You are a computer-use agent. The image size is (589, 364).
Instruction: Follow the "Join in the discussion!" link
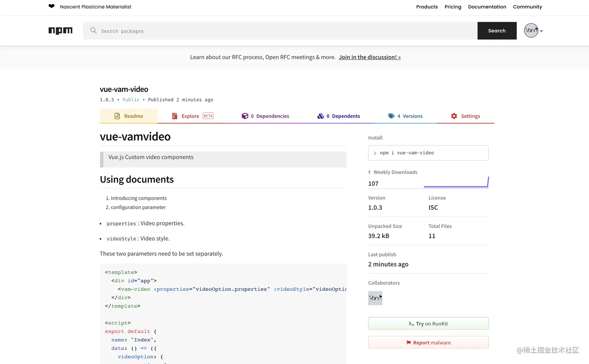point(369,57)
